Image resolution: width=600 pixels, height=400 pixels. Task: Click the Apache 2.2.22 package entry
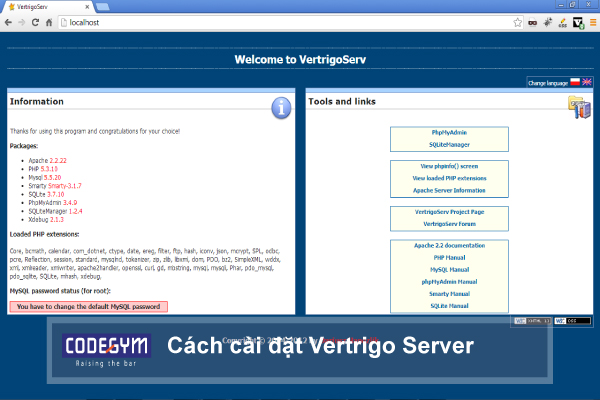click(47, 160)
